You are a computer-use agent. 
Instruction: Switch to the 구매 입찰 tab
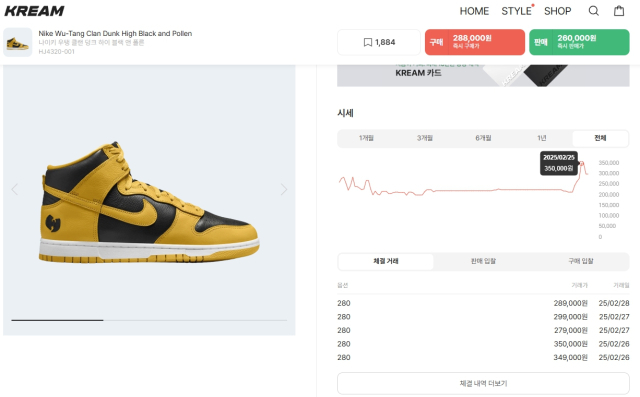580,261
